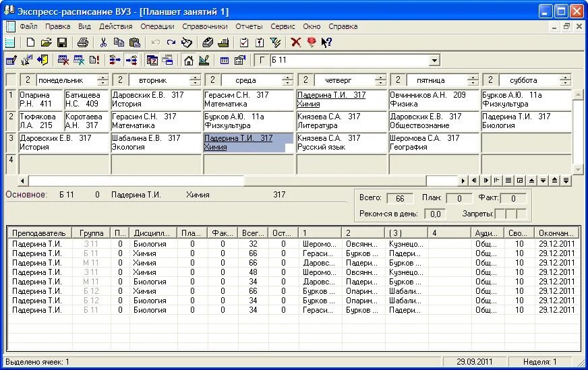Click the exclamation clipboard toolbar icon

click(260, 42)
